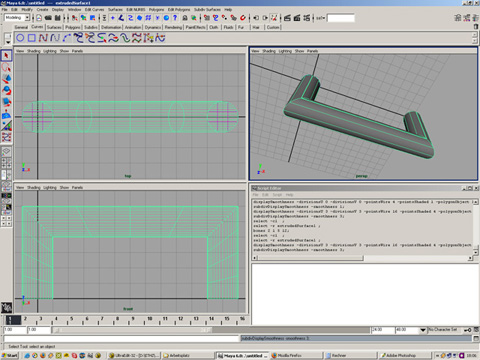Open the Script Editor button beside command line
Image resolution: width=480 pixels, height=360 pixels.
[x=476, y=339]
